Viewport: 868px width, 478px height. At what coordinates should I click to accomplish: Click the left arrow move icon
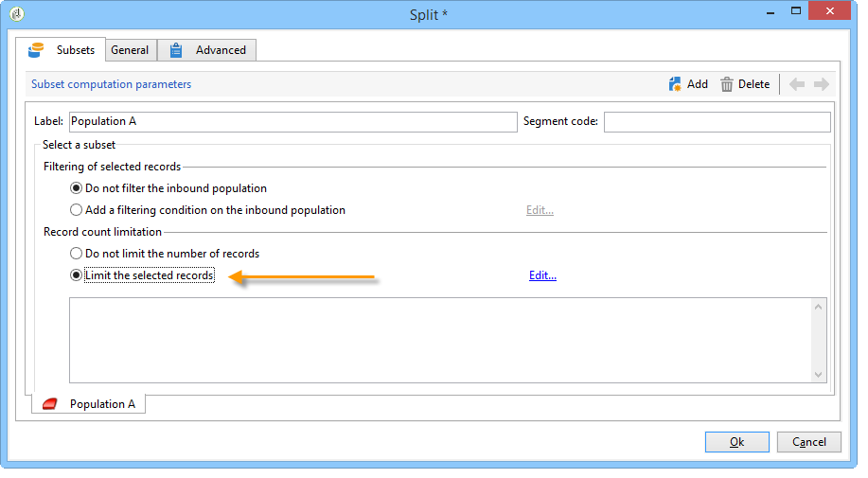pos(797,84)
